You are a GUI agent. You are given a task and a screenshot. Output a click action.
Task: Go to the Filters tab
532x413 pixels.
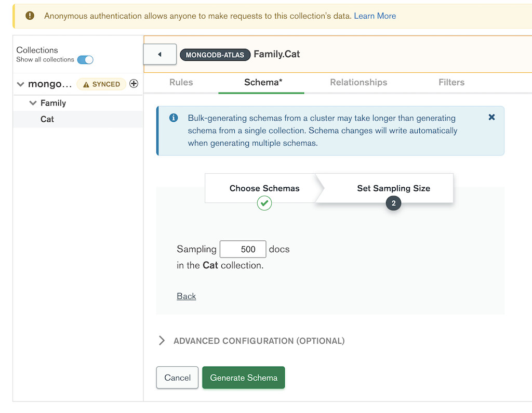451,82
